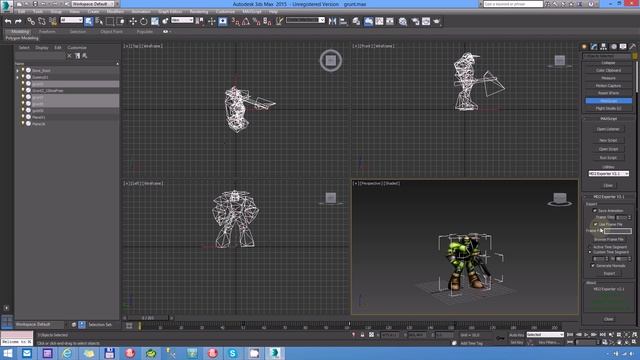Expand the Bone_Root tree node
Viewport: 640px width, 360px height.
pyautogui.click(x=18, y=70)
